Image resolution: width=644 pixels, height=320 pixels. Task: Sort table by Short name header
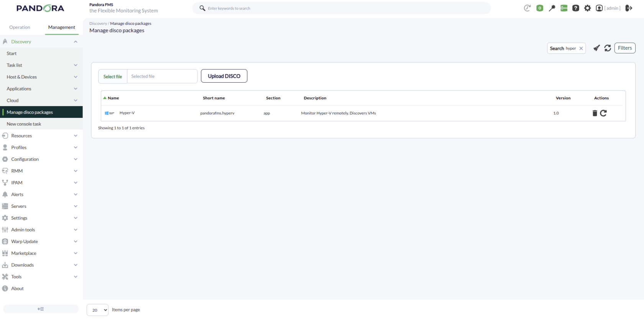tap(214, 98)
